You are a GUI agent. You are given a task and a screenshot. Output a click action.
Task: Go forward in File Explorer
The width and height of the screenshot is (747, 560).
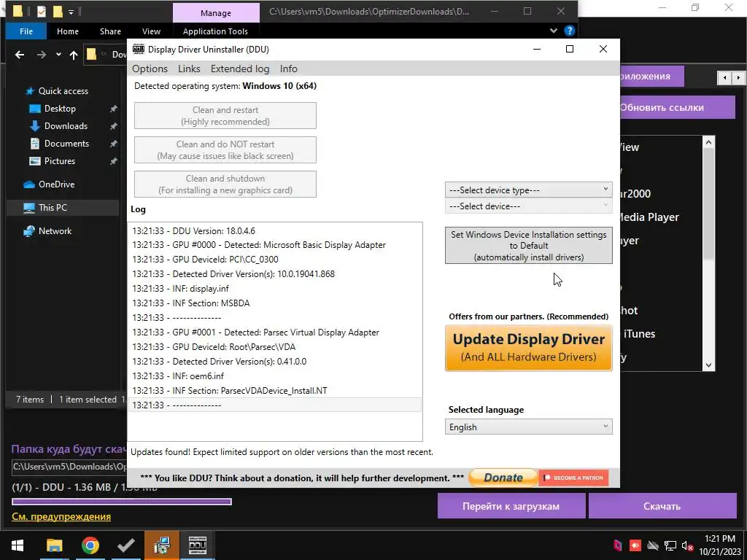click(x=42, y=55)
